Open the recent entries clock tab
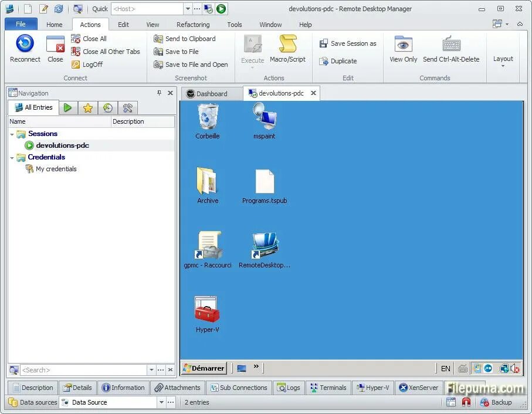The image size is (532, 414). pos(108,108)
